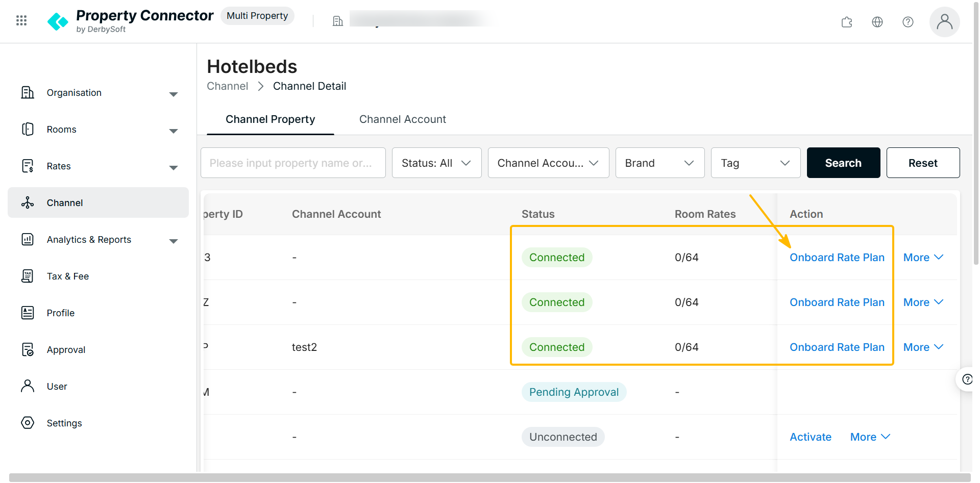
Task: Open the language globe icon
Action: [x=877, y=22]
